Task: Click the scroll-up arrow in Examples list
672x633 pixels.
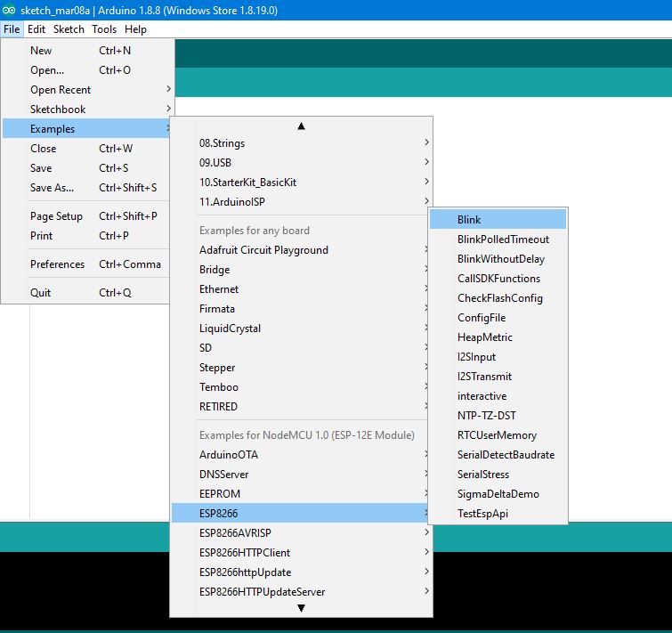Action: coord(301,126)
